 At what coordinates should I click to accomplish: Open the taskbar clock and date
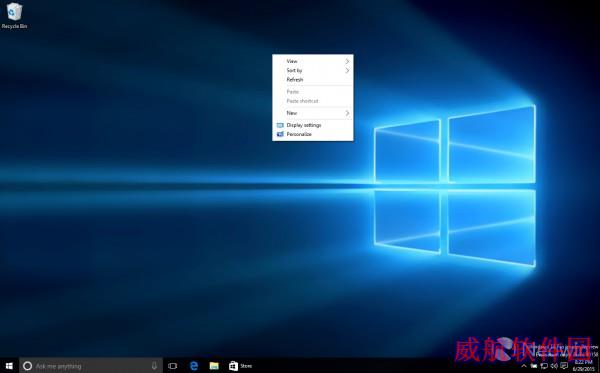pos(584,365)
